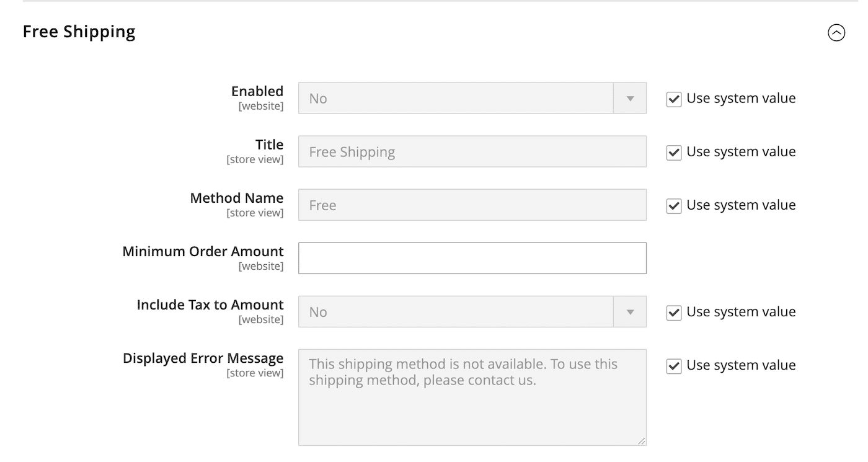Viewport: 868px width, 462px height.
Task: Toggle Use system value for Displayed Error Message
Action: tap(674, 366)
